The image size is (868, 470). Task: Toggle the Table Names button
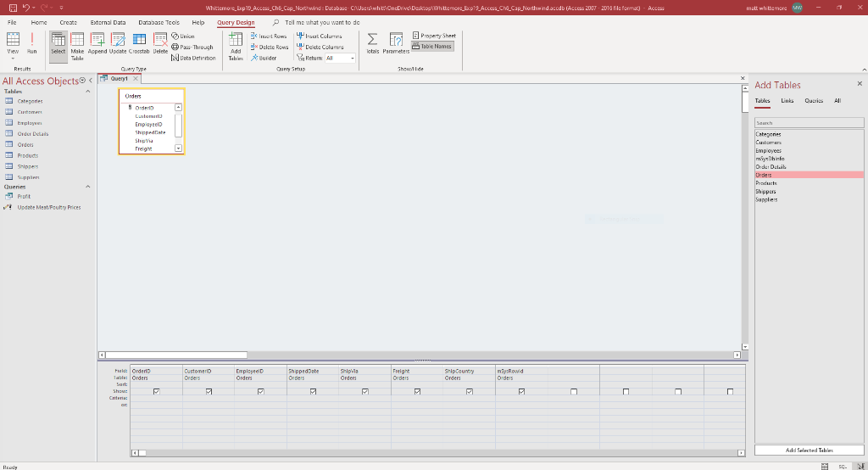(x=432, y=47)
